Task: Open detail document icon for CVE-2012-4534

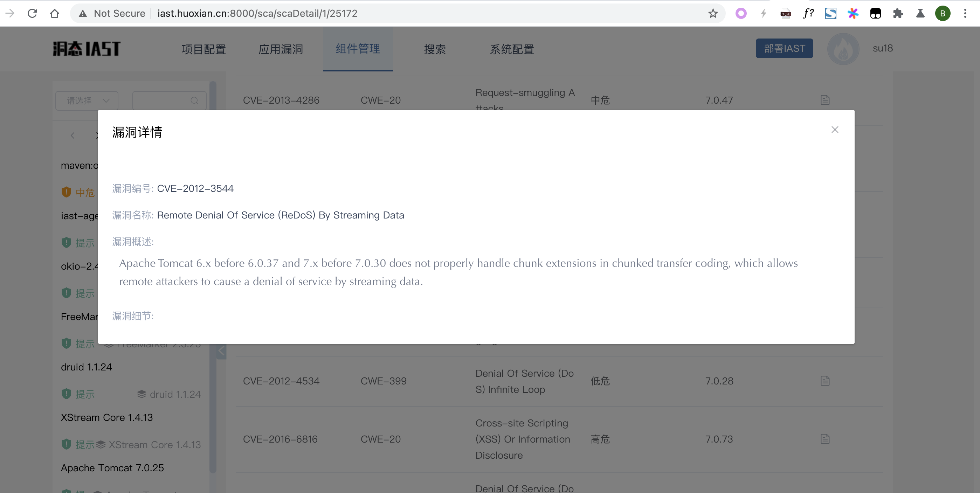Action: tap(825, 381)
